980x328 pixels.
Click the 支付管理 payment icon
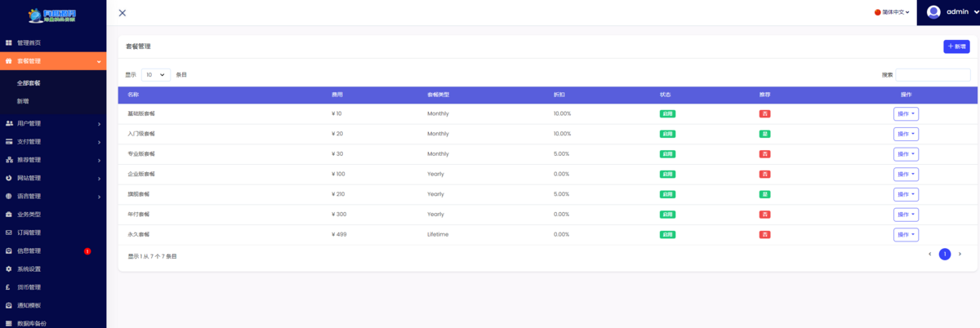point(9,141)
